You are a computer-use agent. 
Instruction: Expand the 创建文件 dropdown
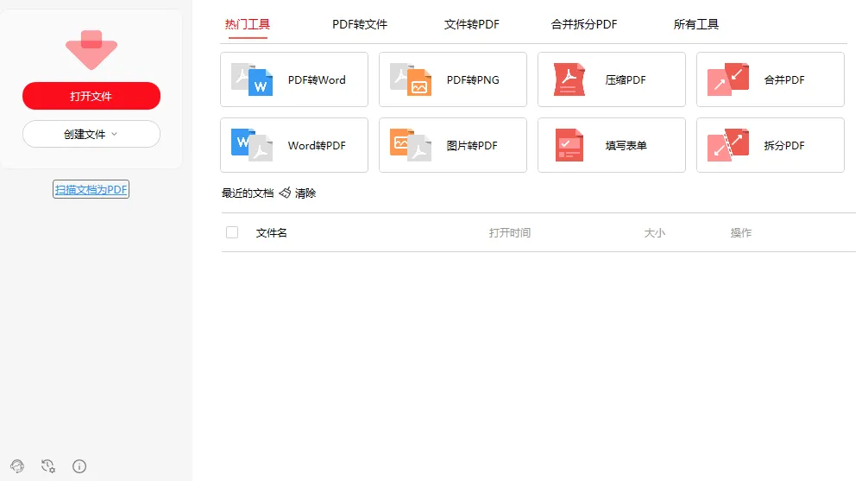(x=91, y=134)
